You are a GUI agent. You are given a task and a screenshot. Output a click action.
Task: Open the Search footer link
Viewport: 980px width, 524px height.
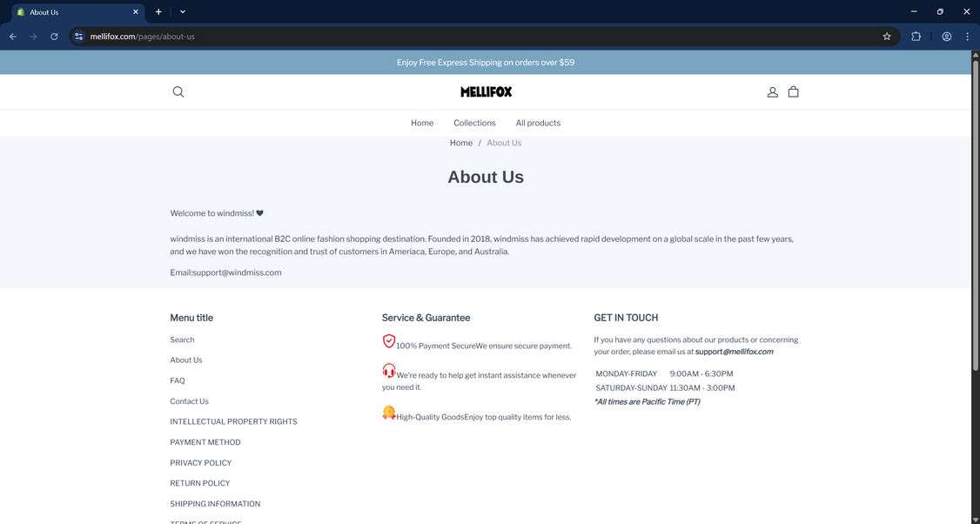pyautogui.click(x=182, y=339)
